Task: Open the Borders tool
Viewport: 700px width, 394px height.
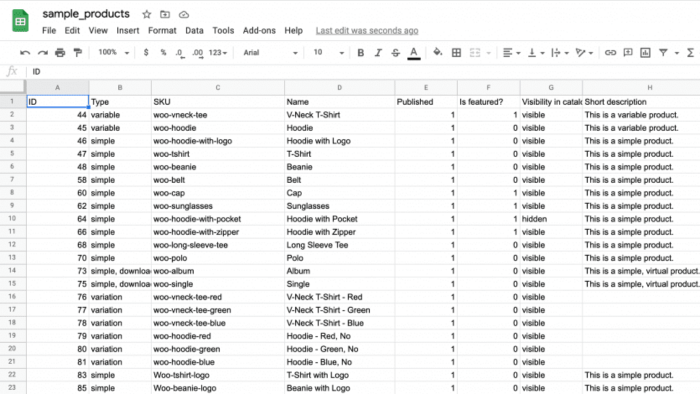Action: click(456, 53)
